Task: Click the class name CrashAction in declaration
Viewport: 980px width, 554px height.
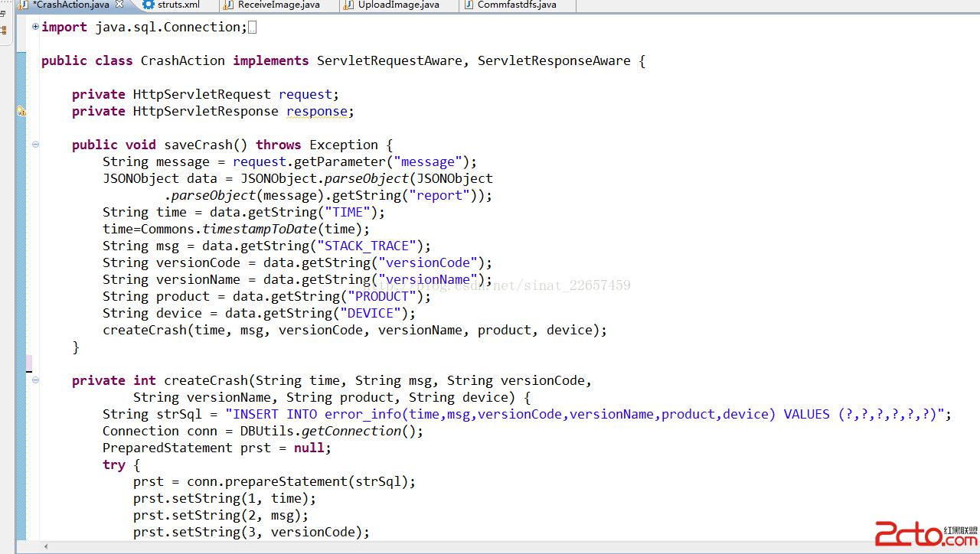Action: [x=183, y=60]
